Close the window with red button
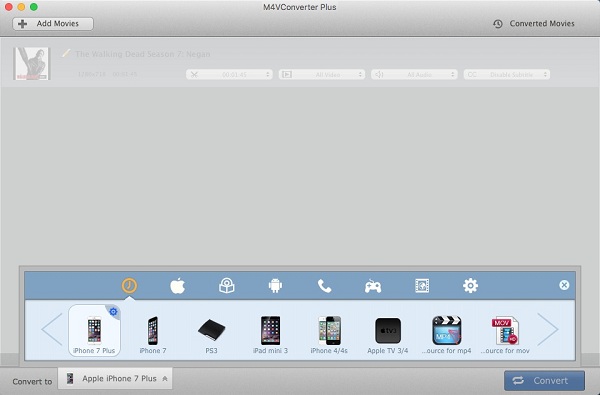600x395 pixels. click(x=8, y=7)
